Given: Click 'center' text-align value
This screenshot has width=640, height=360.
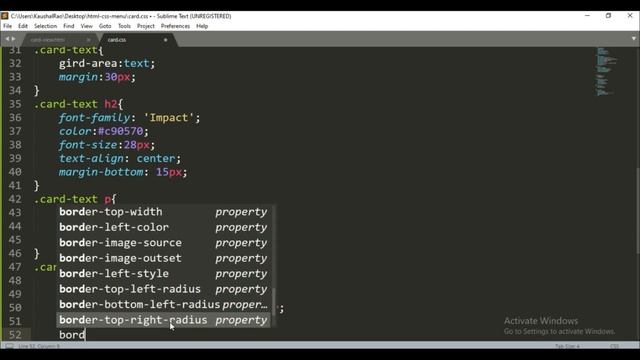Looking at the screenshot, I should [156, 158].
